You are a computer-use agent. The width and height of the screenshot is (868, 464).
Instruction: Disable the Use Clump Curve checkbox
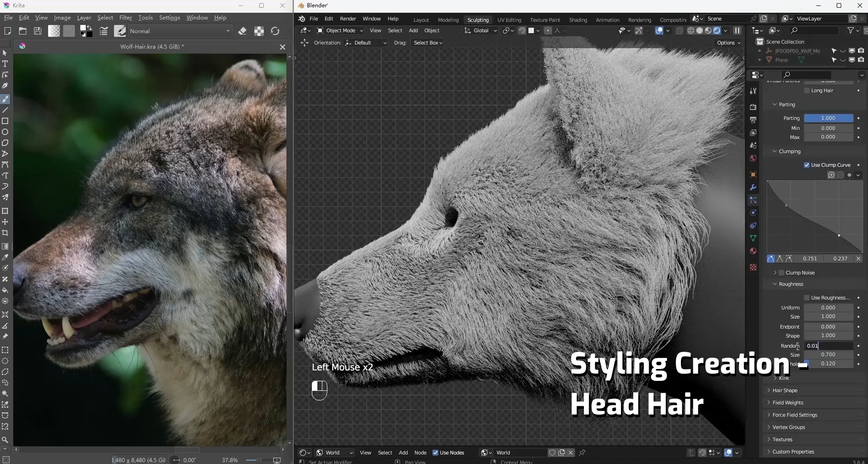coord(807,165)
